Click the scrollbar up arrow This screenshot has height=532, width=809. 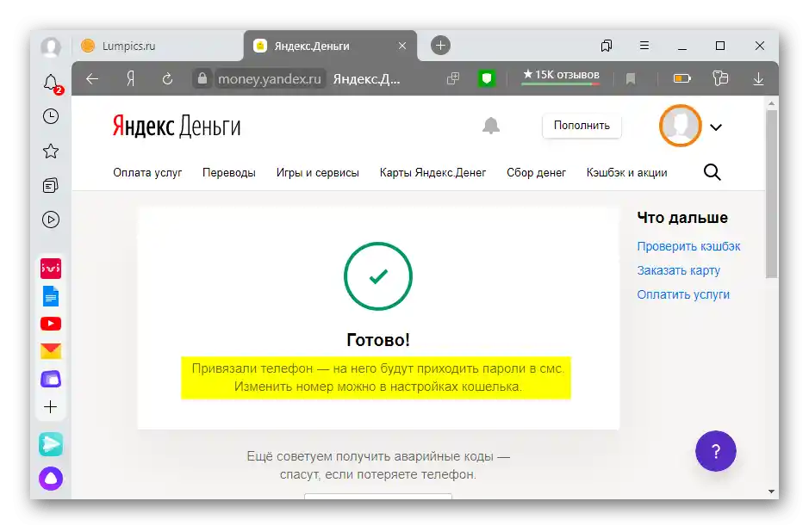point(771,103)
